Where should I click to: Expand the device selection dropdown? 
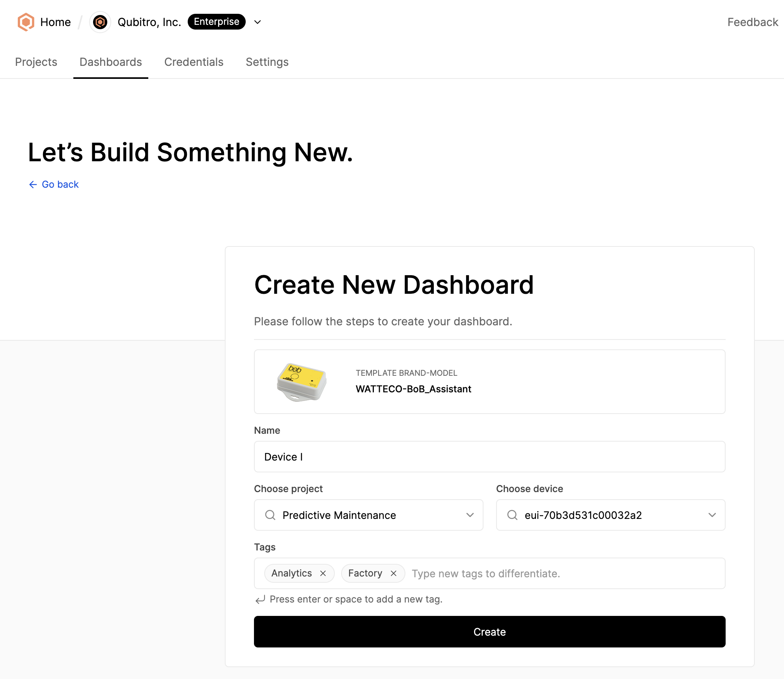point(712,515)
